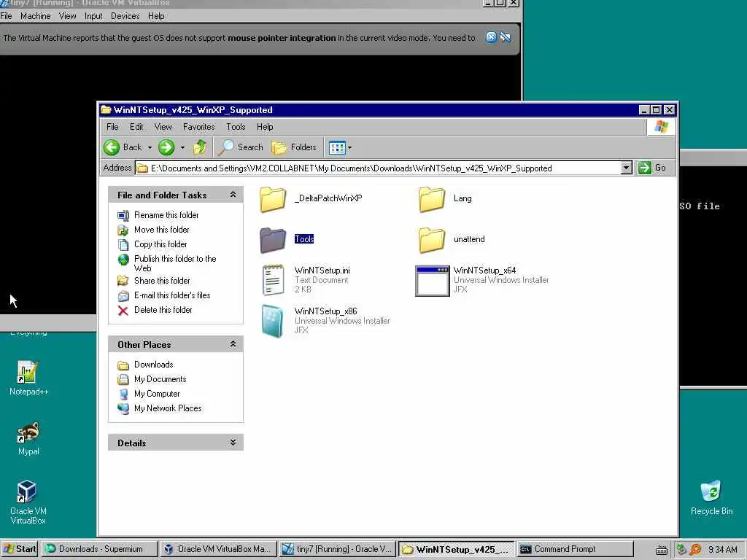The height and width of the screenshot is (560, 747).
Task: Click Delete this folder link
Action: 163,310
